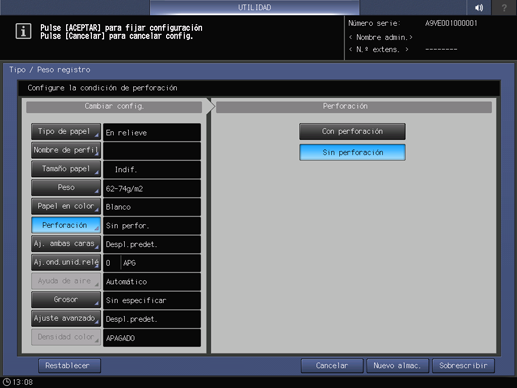The image size is (517, 388).
Task: Select the Perforación setting button
Action: pos(66,225)
